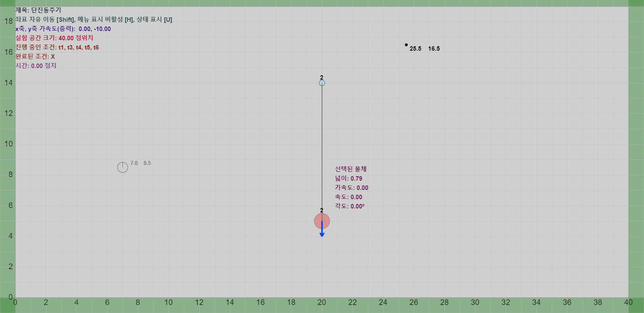Click the '속도: 0.00' readout
The height and width of the screenshot is (313, 644).
pyautogui.click(x=349, y=197)
